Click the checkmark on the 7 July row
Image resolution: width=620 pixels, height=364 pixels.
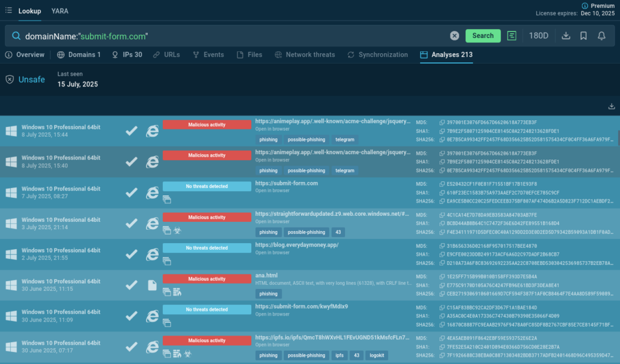tap(131, 193)
